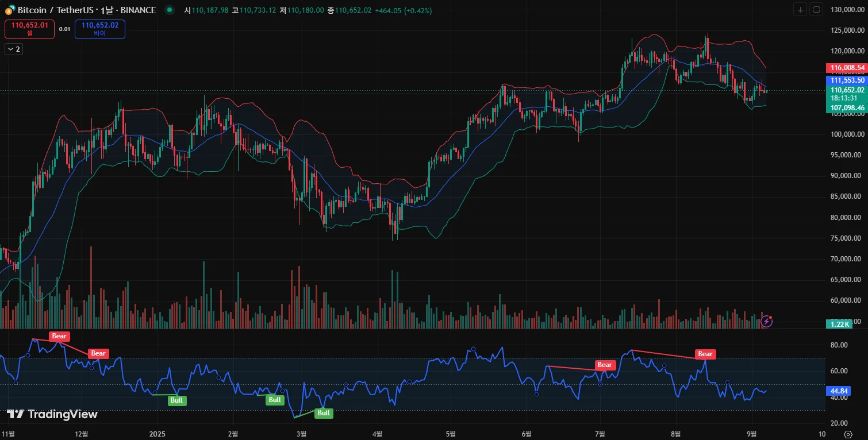Click the down-arrow icon at top right

(x=801, y=10)
